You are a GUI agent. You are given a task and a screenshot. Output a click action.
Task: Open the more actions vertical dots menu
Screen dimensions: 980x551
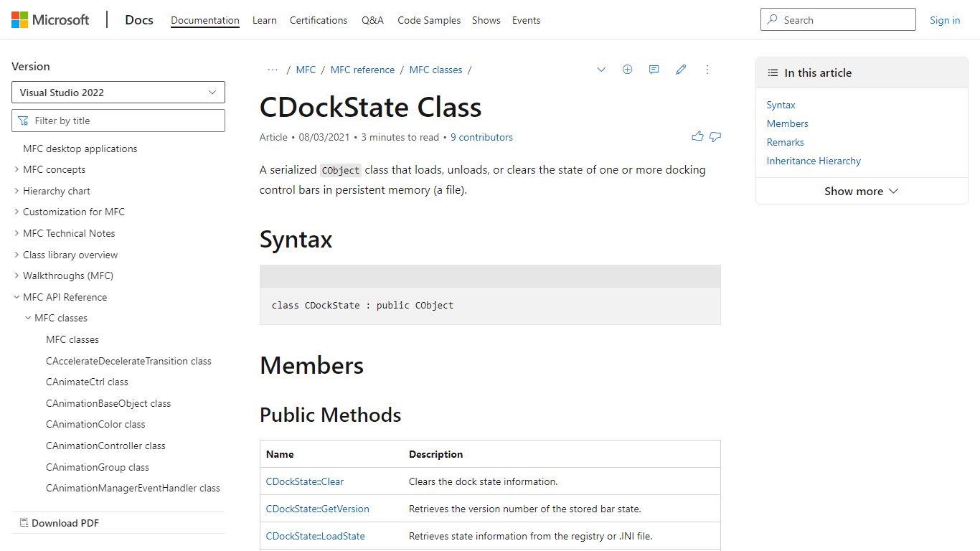(x=707, y=70)
